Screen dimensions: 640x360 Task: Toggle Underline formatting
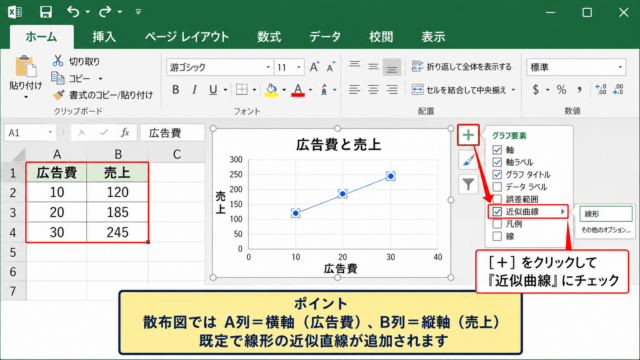213,89
